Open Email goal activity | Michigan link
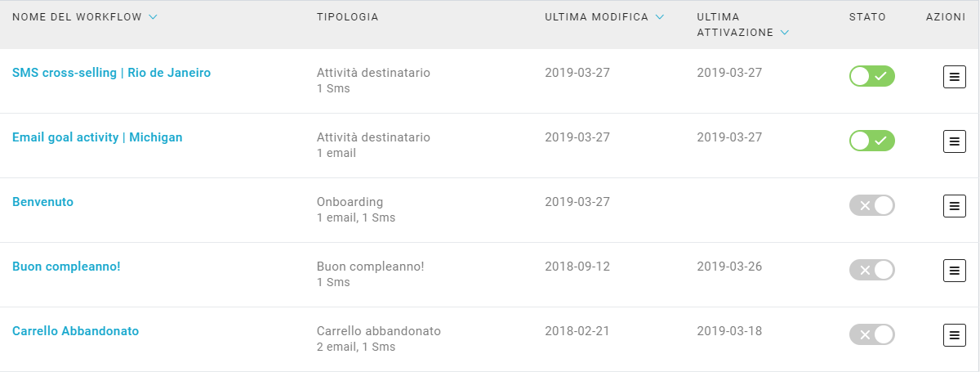 97,137
